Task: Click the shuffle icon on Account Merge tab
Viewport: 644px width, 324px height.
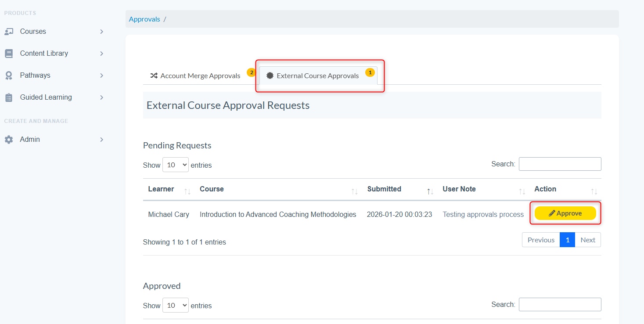Action: [154, 76]
